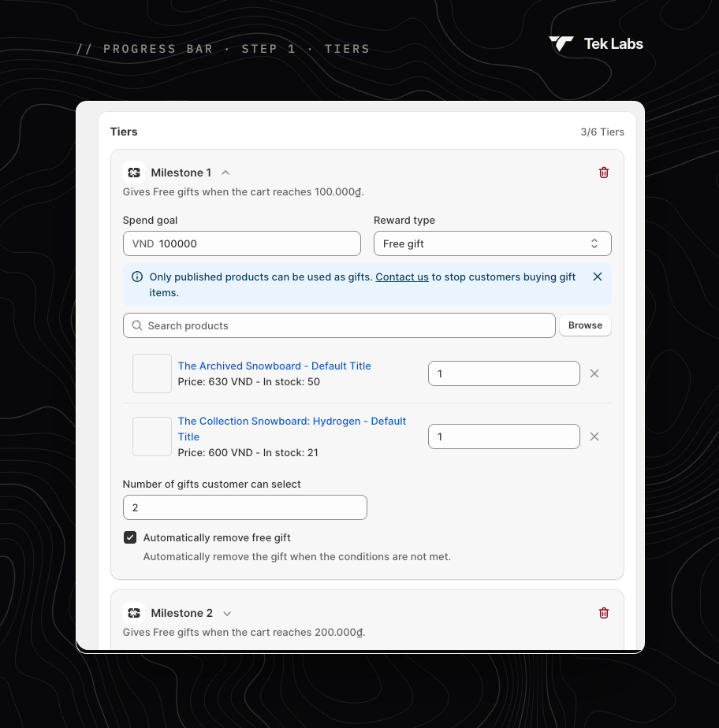Remove The Archived Snowboard gift
This screenshot has height=728, width=719.
594,373
